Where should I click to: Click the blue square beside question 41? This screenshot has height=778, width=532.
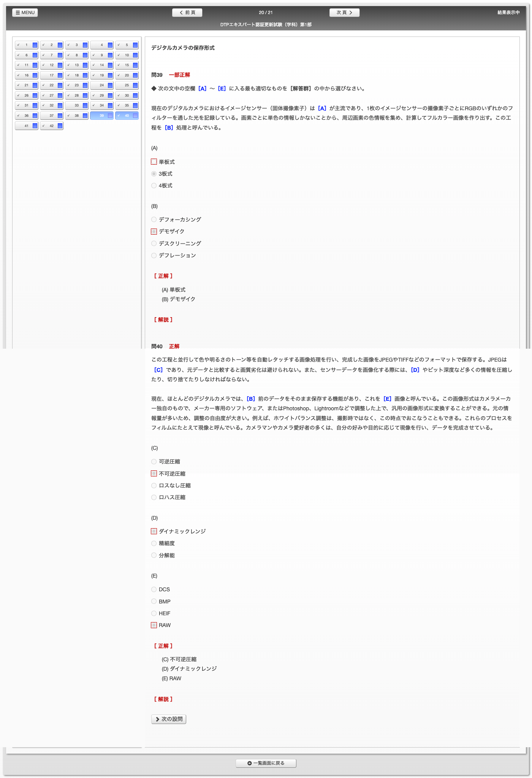[35, 126]
